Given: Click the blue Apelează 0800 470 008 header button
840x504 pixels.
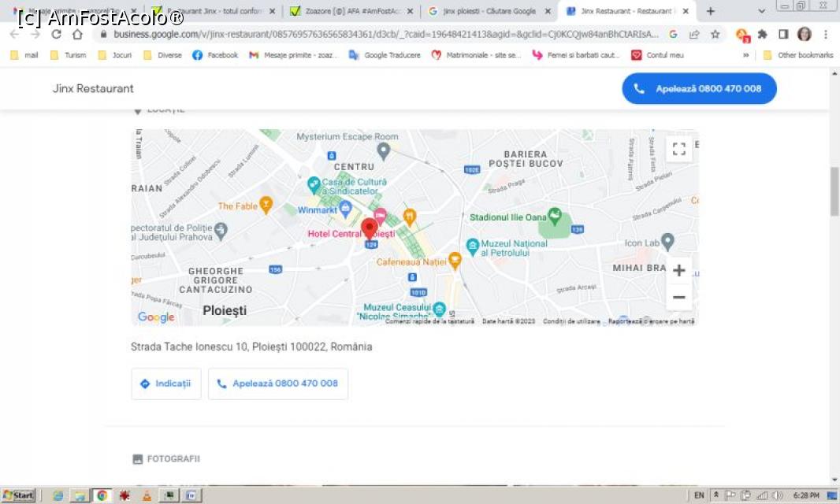Looking at the screenshot, I should 699,89.
